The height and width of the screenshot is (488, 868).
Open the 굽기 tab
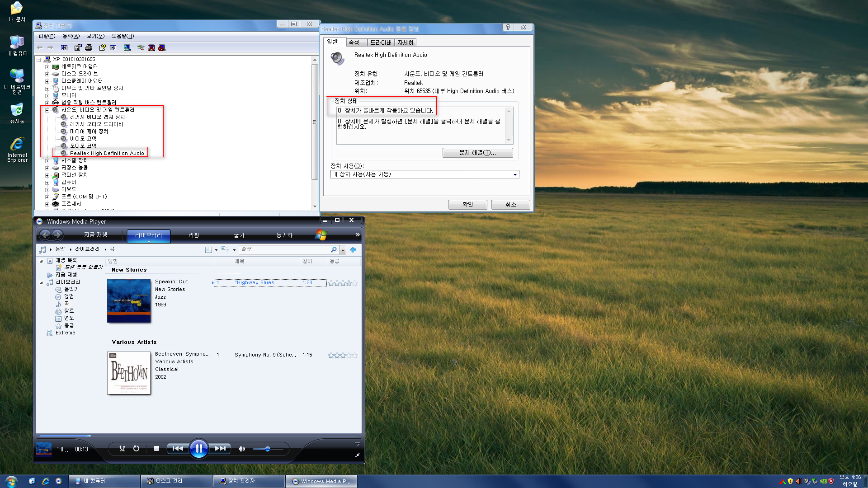click(239, 235)
